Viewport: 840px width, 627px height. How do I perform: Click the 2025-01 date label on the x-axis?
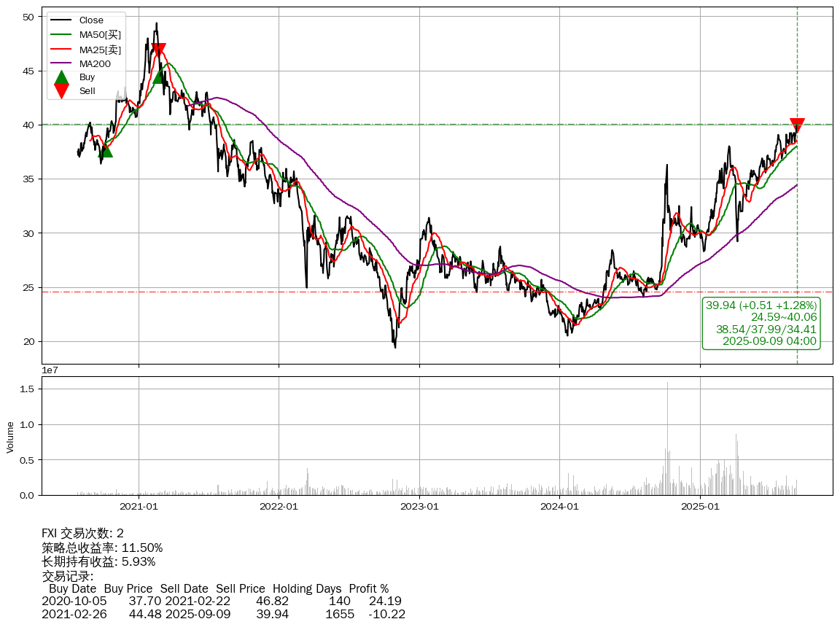(700, 506)
